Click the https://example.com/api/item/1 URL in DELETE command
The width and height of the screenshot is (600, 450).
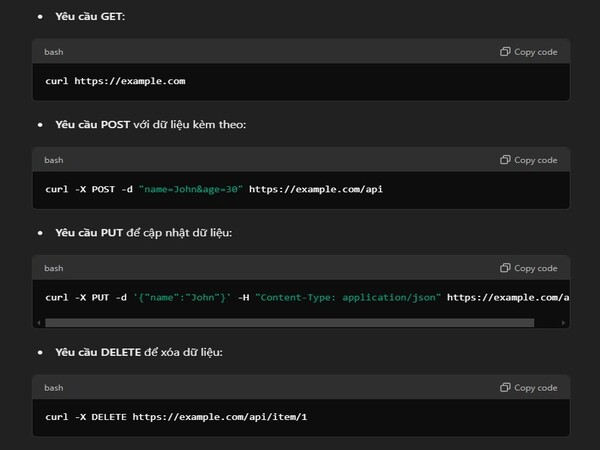click(219, 416)
